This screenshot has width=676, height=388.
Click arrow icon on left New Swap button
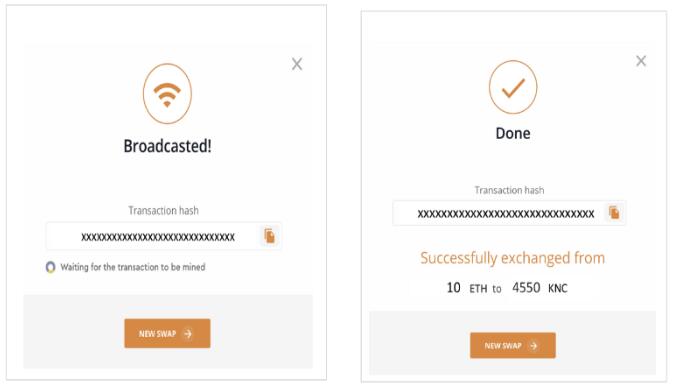click(188, 334)
